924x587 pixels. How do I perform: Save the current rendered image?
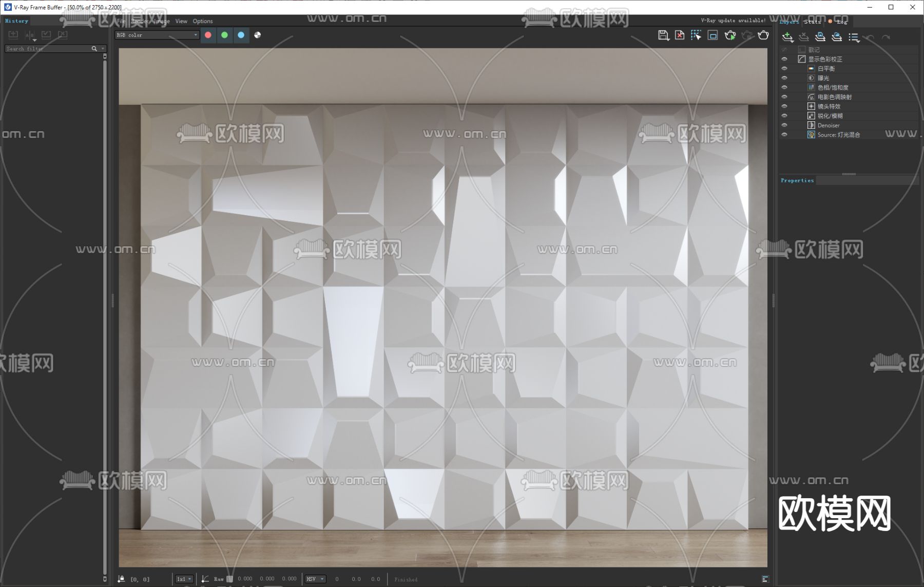(664, 35)
